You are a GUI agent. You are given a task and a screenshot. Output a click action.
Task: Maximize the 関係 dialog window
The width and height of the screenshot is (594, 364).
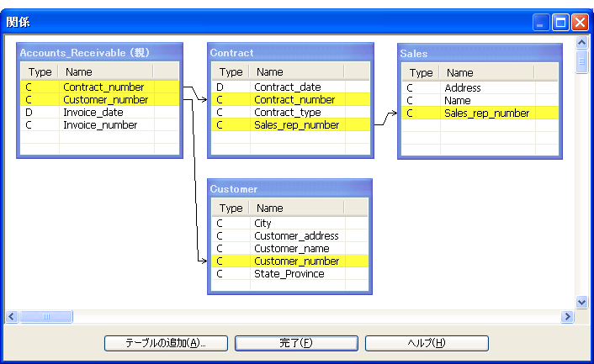(x=560, y=23)
